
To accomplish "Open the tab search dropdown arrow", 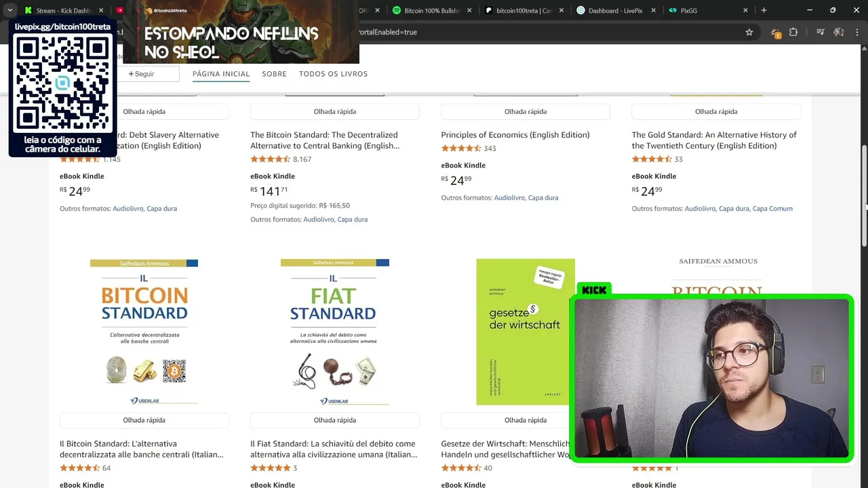I will (x=9, y=10).
